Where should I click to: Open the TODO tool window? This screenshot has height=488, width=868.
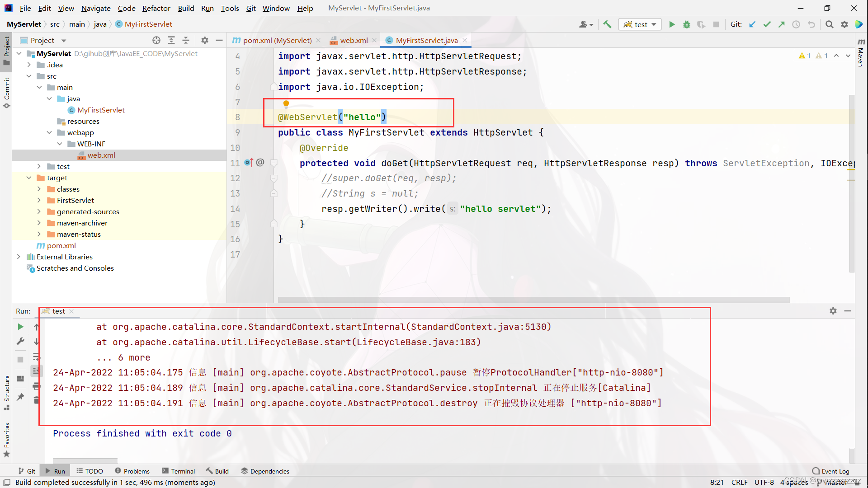(90, 471)
